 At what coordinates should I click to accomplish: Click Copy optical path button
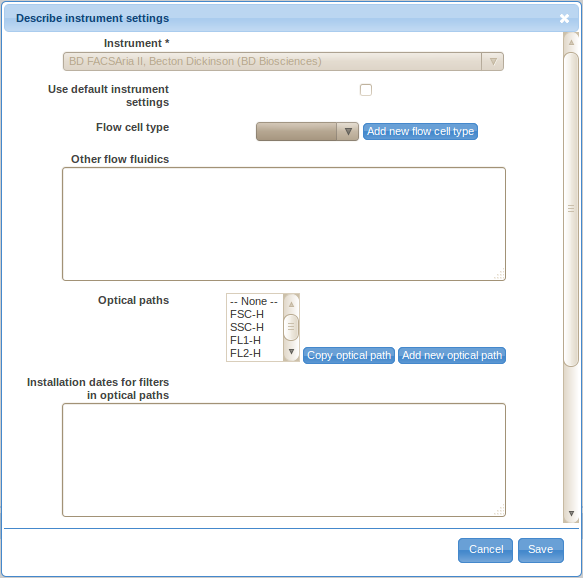pyautogui.click(x=349, y=355)
